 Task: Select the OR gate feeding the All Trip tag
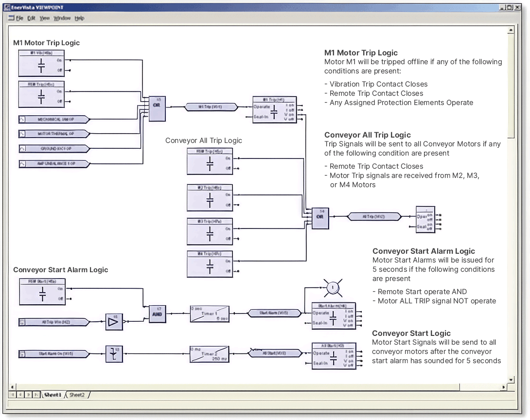click(320, 218)
